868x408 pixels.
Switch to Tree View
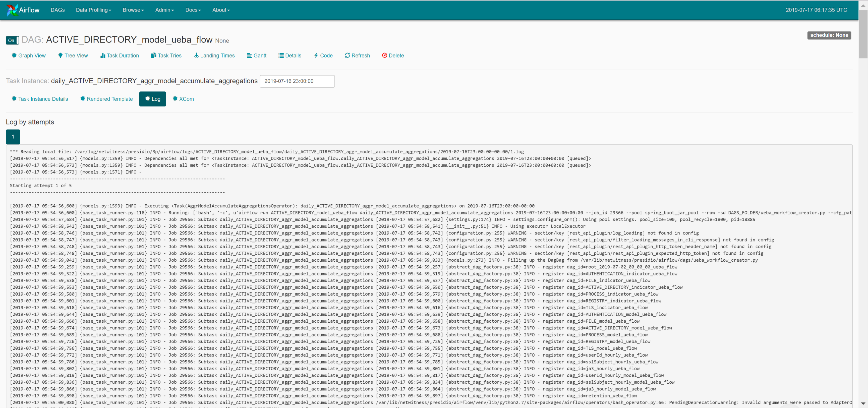(x=73, y=55)
